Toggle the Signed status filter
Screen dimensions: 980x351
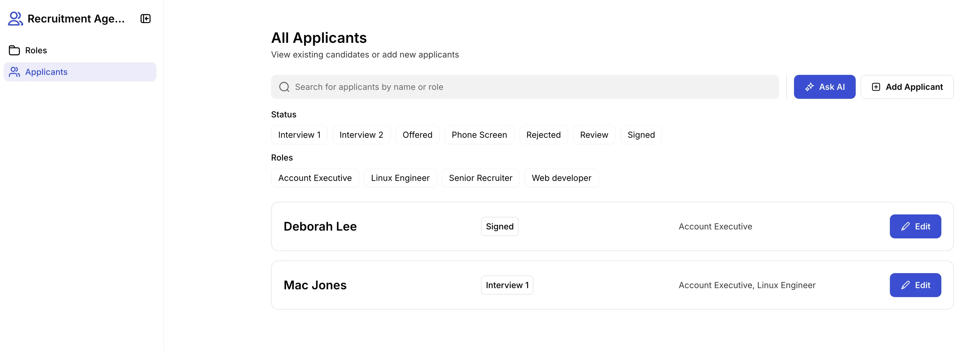tap(641, 134)
